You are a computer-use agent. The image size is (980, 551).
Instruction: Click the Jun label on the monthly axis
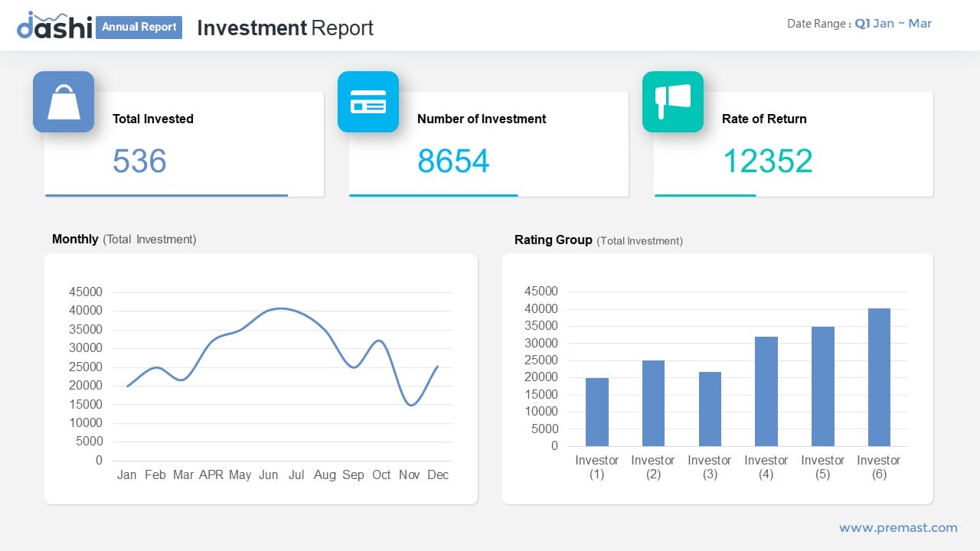coord(268,474)
